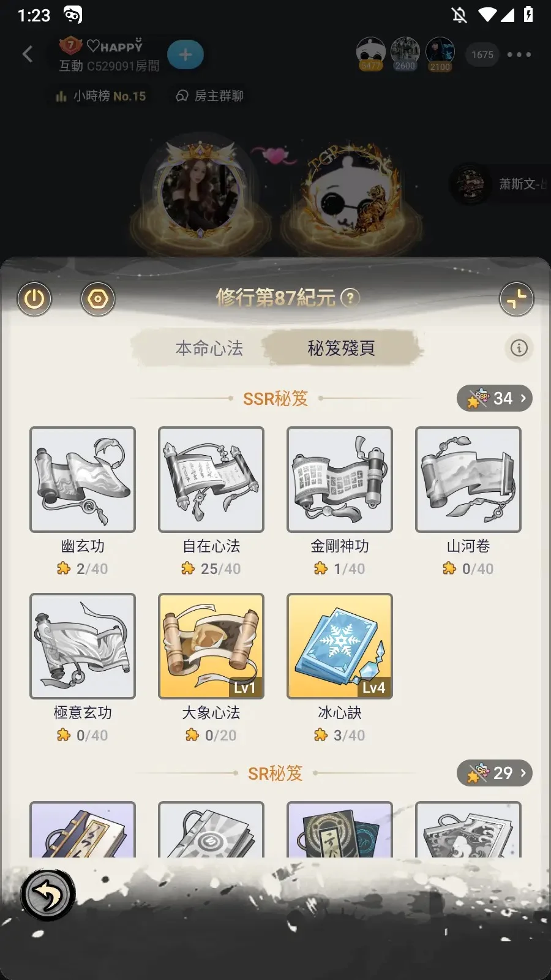Select the 自在心法 scroll
This screenshot has width=551, height=980.
[211, 479]
